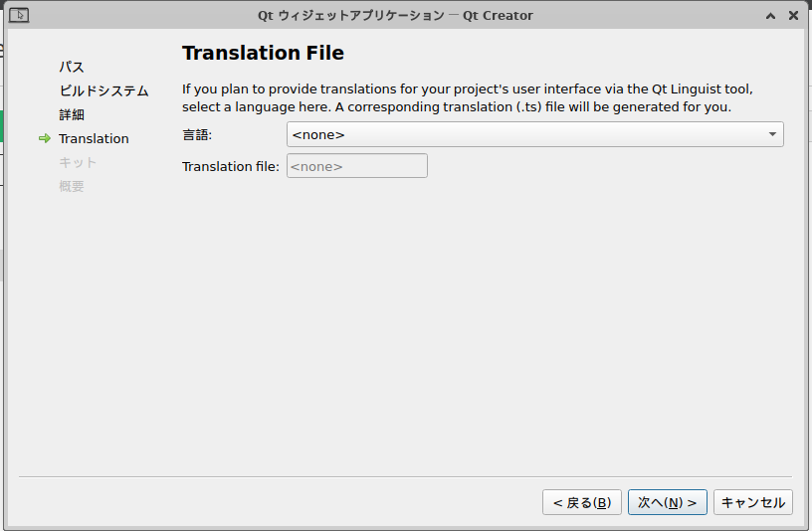The width and height of the screenshot is (812, 531).
Task: Click the Translation File heading
Action: [263, 53]
